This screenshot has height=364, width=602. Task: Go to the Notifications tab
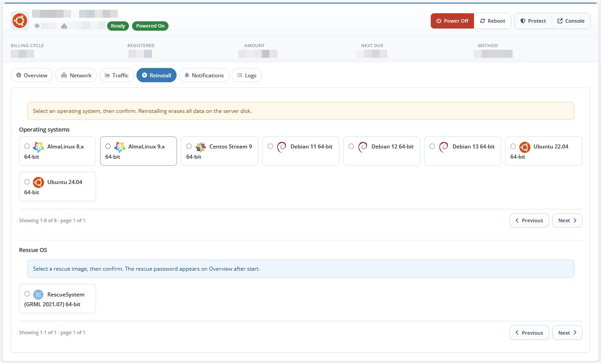tap(204, 75)
